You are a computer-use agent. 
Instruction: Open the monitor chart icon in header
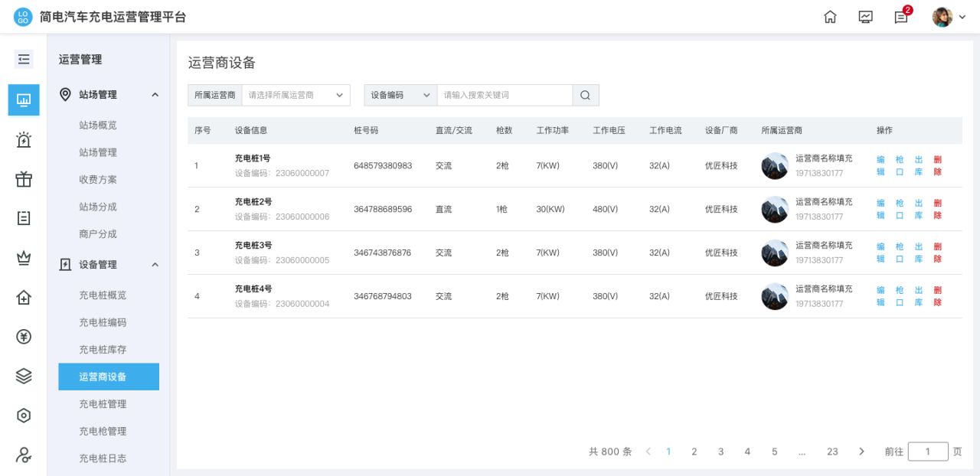866,17
